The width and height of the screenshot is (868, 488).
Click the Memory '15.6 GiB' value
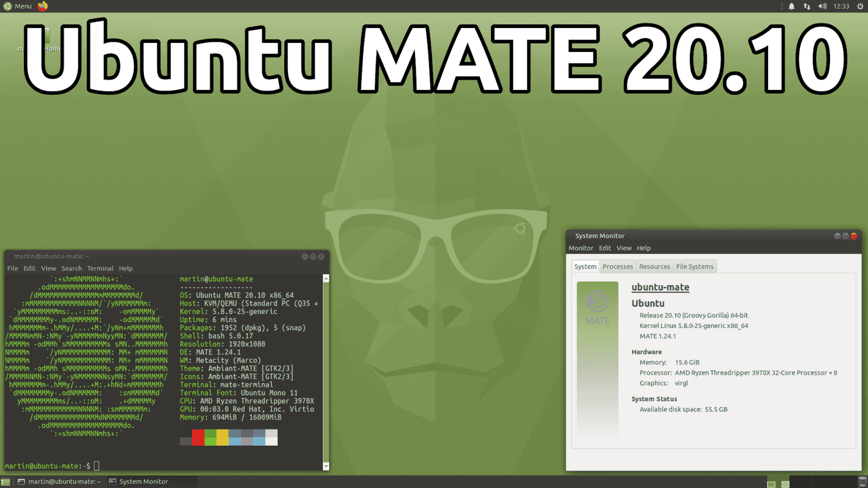687,363
